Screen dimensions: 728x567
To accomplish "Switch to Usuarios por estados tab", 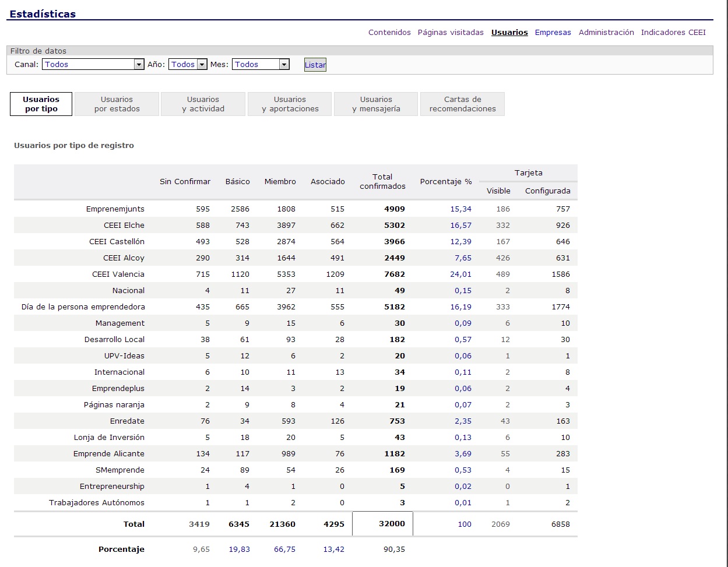I will 117,104.
